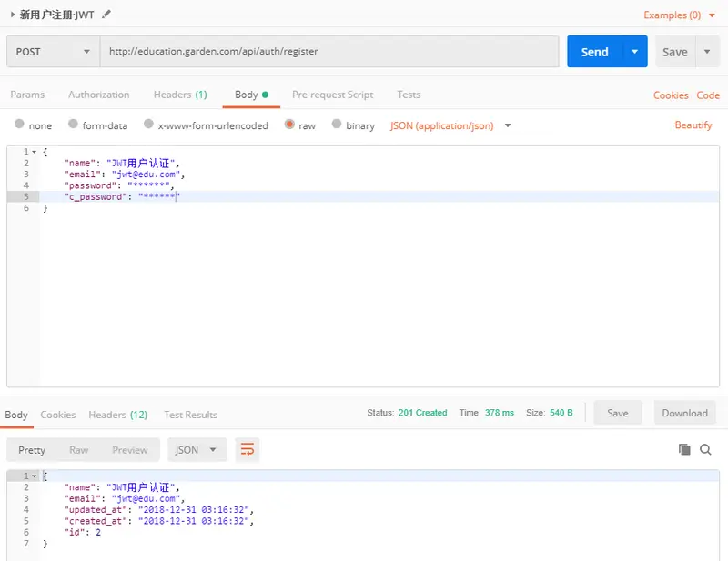This screenshot has height=561, width=728.
Task: Select the x-www-form-urlencoded radio button
Action: coord(148,124)
